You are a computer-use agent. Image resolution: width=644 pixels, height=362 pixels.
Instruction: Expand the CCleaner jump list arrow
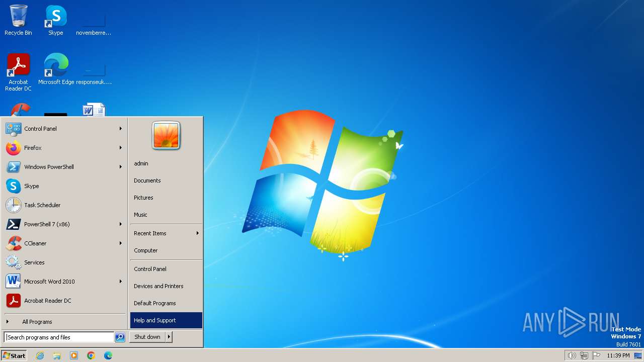pyautogui.click(x=121, y=243)
